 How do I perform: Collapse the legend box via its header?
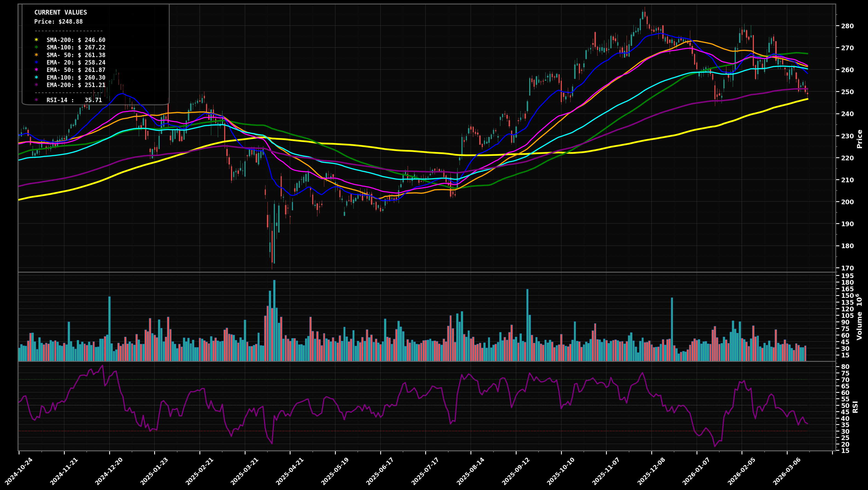click(61, 12)
